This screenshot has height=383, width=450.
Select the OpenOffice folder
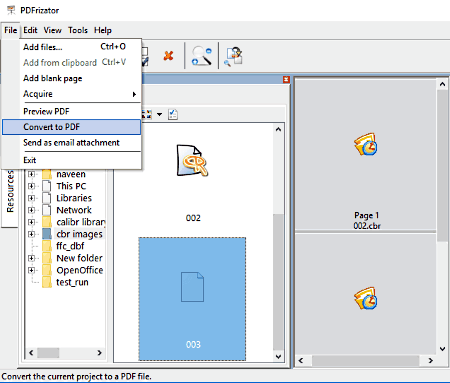click(80, 270)
